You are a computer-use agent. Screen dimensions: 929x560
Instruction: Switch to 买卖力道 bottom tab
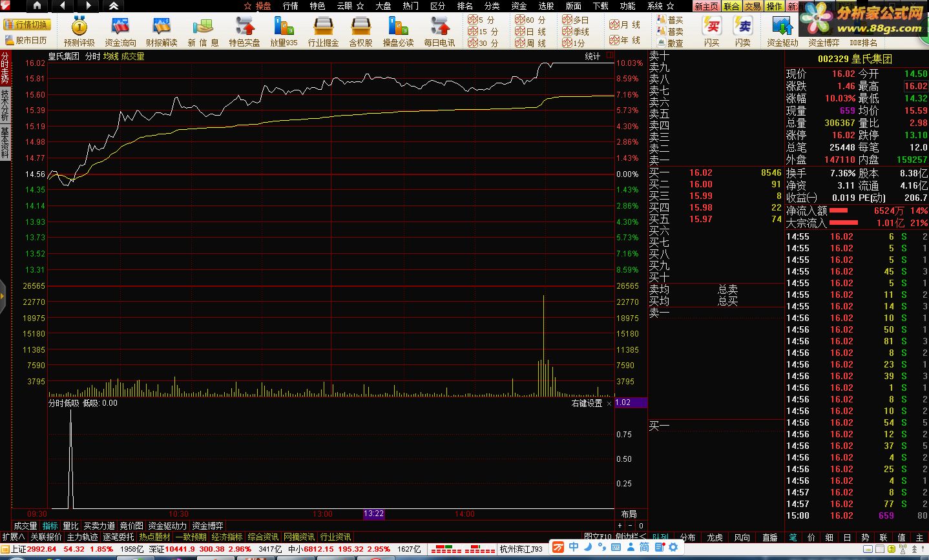[99, 526]
